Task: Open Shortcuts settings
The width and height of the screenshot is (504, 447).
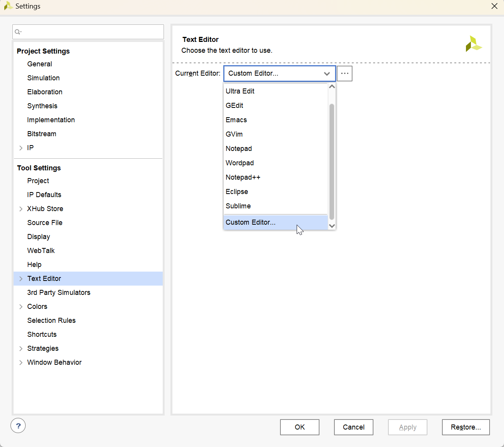Action: [42, 334]
